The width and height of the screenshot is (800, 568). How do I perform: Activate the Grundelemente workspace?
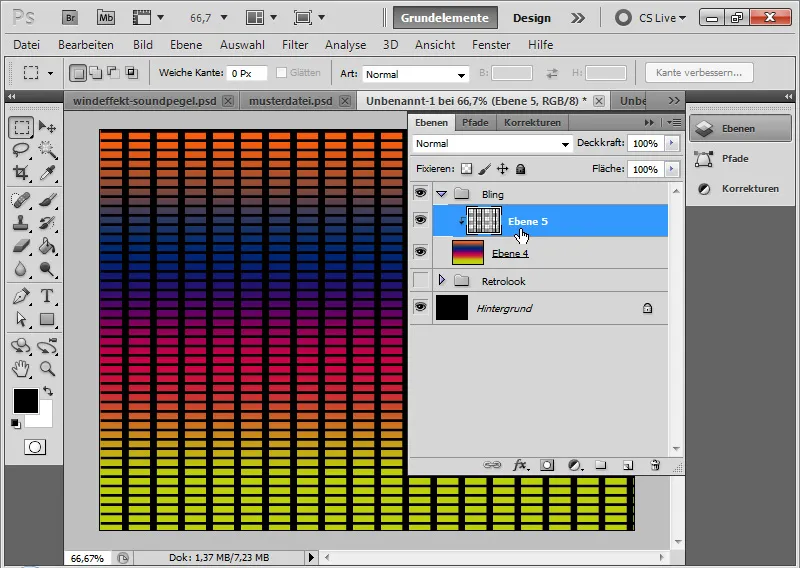(445, 18)
